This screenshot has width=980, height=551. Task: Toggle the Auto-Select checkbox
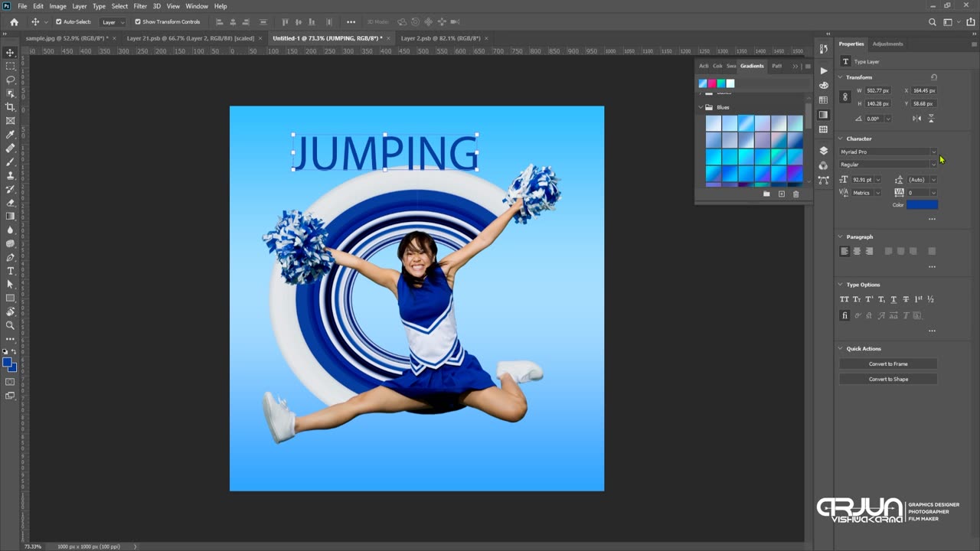(x=59, y=22)
